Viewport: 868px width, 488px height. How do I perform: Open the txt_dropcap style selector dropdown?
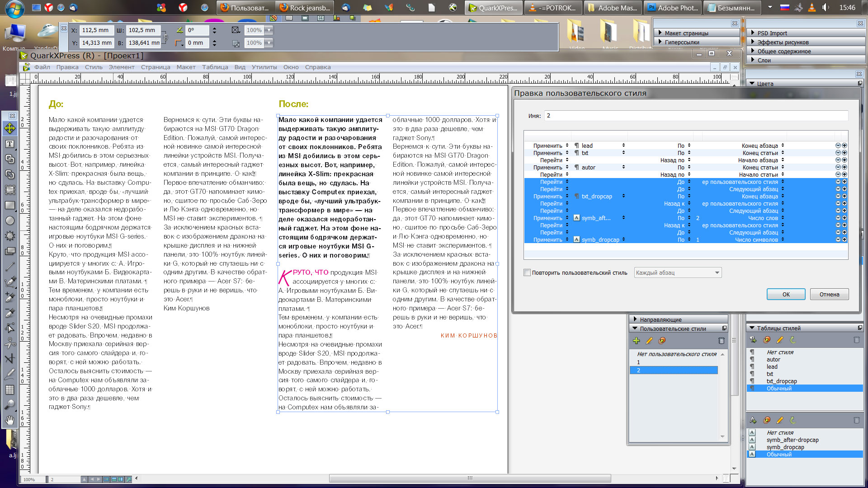[623, 196]
